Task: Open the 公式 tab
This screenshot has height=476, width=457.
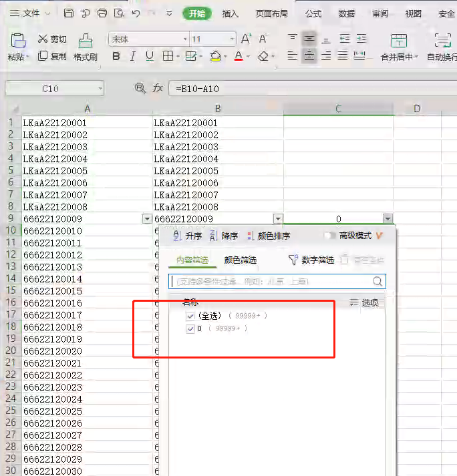Action: 313,13
